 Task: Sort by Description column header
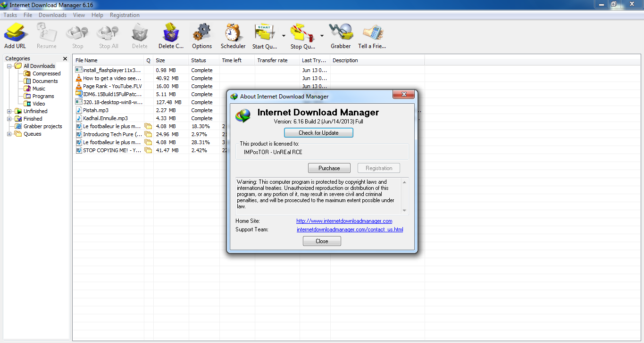[x=377, y=60]
